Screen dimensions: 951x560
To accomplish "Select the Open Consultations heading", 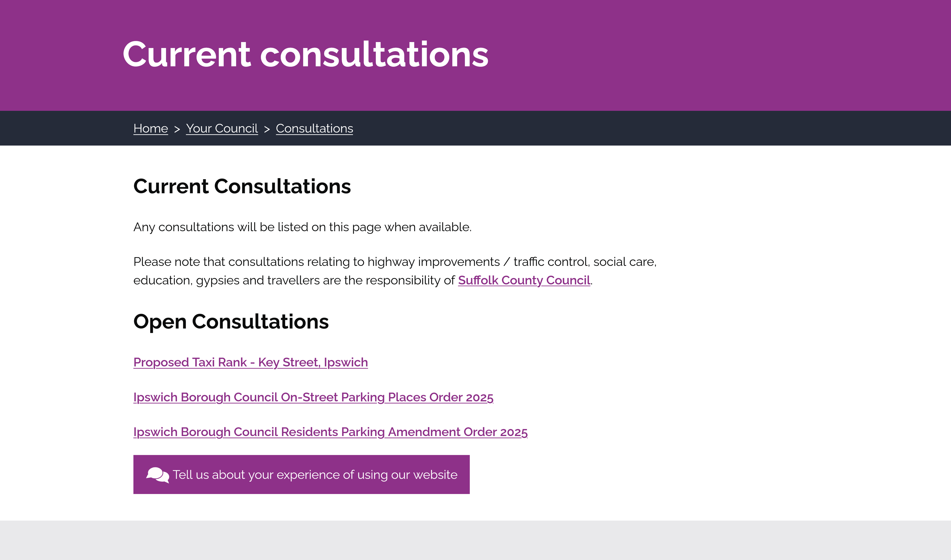I will pos(231,322).
